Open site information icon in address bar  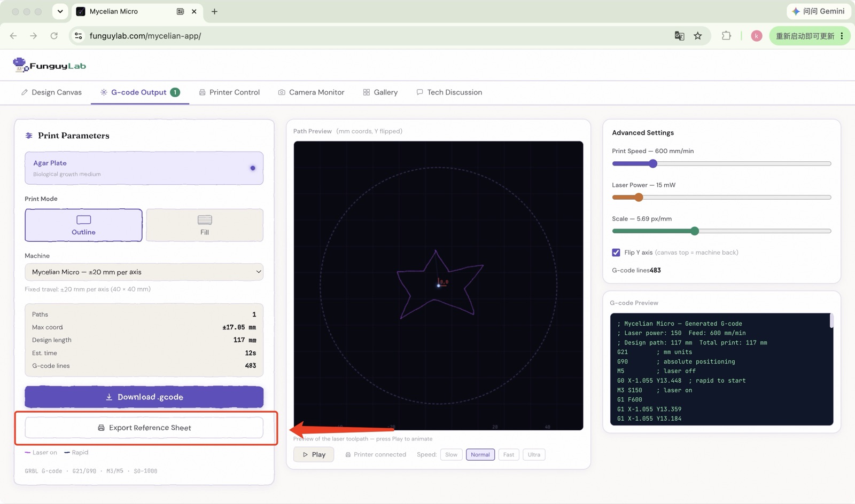point(79,36)
